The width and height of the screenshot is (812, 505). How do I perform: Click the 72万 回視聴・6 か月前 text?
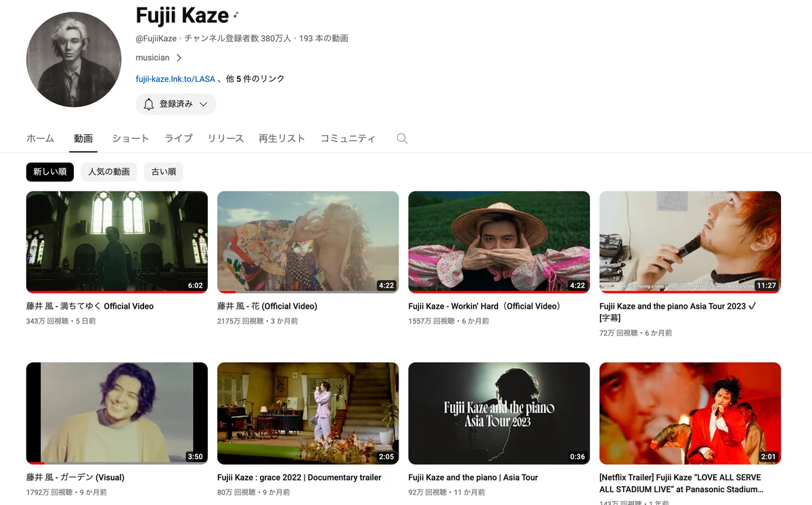click(636, 333)
